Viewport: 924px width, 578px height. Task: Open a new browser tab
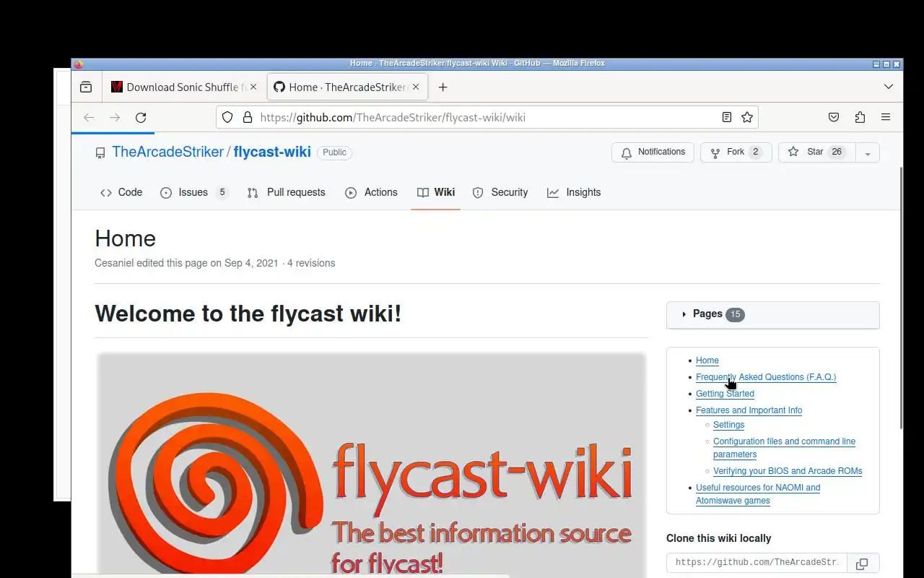(443, 87)
